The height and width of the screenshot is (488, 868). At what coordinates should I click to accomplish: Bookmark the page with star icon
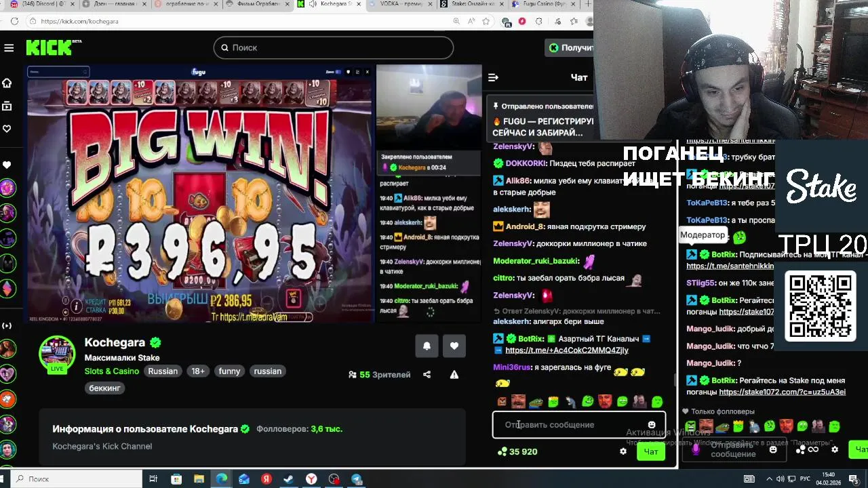click(x=486, y=21)
